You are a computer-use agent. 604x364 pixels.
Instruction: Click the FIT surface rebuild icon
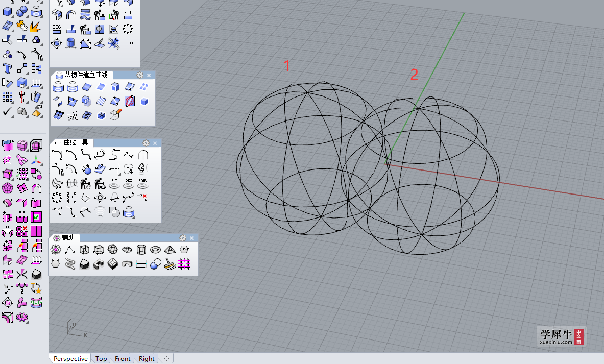point(128,15)
